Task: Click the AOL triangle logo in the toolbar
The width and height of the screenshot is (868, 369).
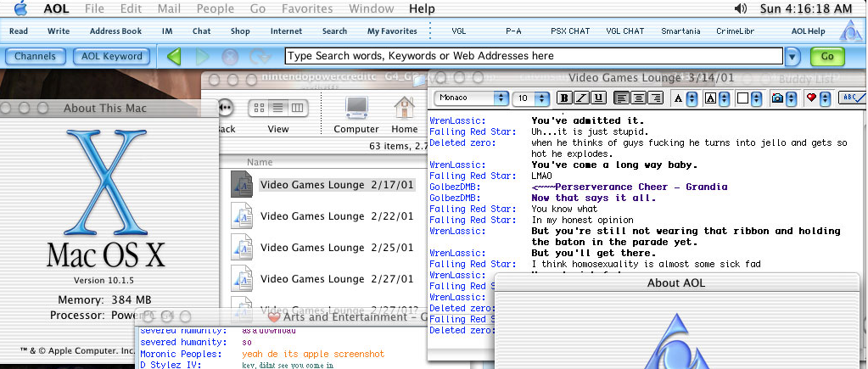Action: click(850, 31)
